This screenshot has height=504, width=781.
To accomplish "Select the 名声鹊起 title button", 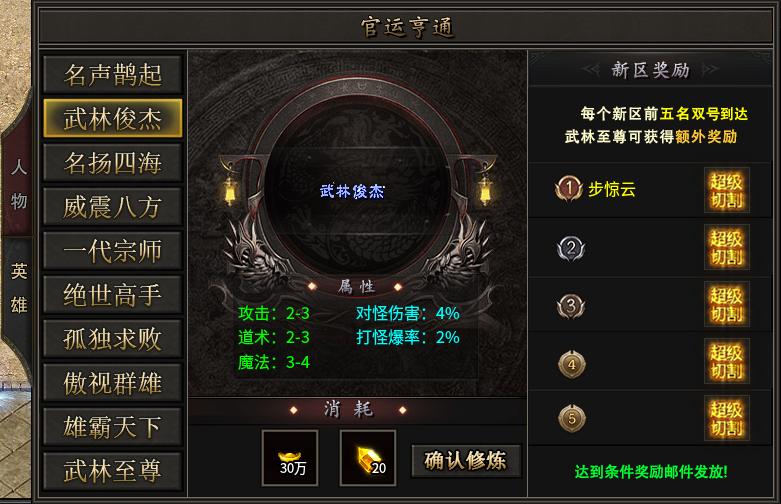I will tap(113, 75).
